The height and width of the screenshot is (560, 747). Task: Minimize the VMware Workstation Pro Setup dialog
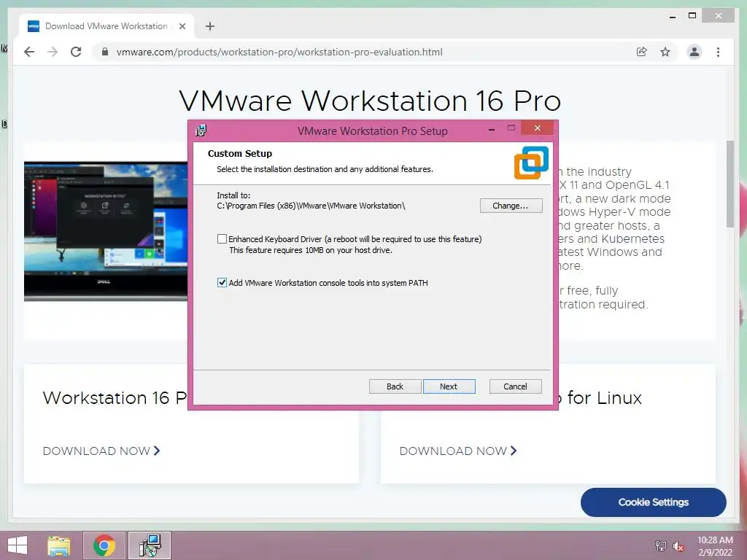492,129
